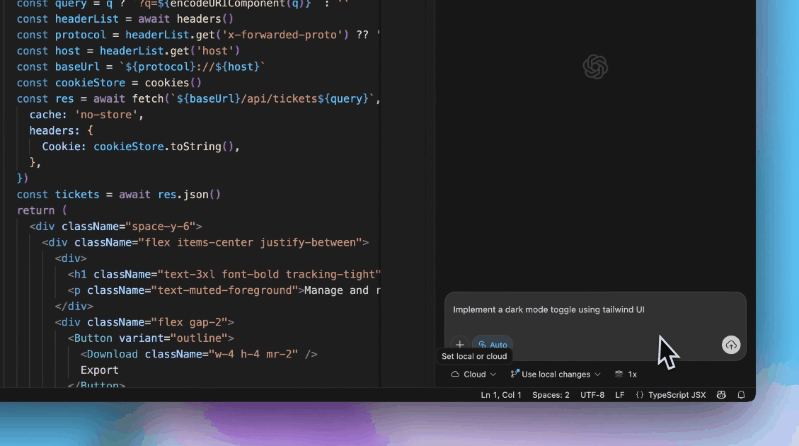The width and height of the screenshot is (799, 446).
Task: Click the 1x attempts icon
Action: 619,374
